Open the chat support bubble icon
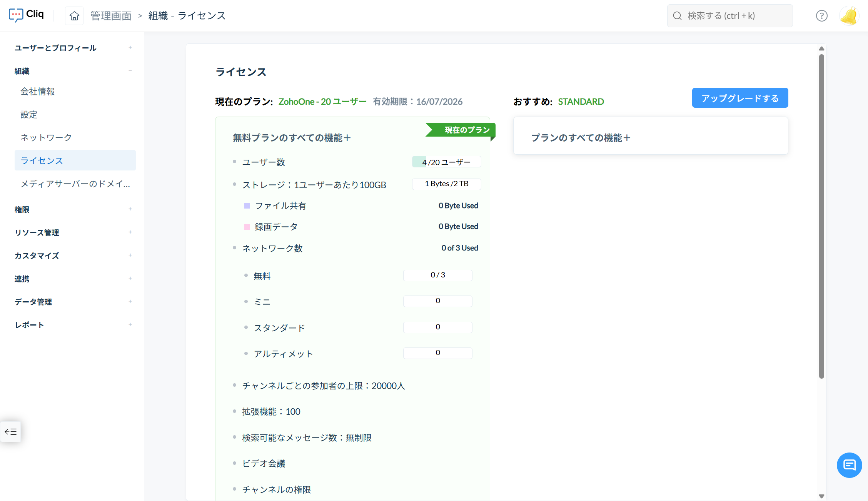 pos(849,465)
